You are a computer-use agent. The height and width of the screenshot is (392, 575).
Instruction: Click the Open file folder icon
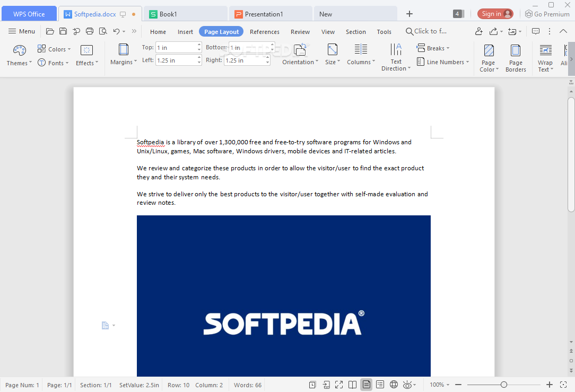pyautogui.click(x=50, y=31)
